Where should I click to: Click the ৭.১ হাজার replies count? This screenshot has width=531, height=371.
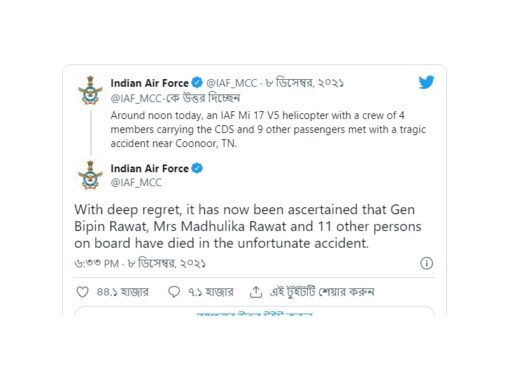(x=211, y=292)
